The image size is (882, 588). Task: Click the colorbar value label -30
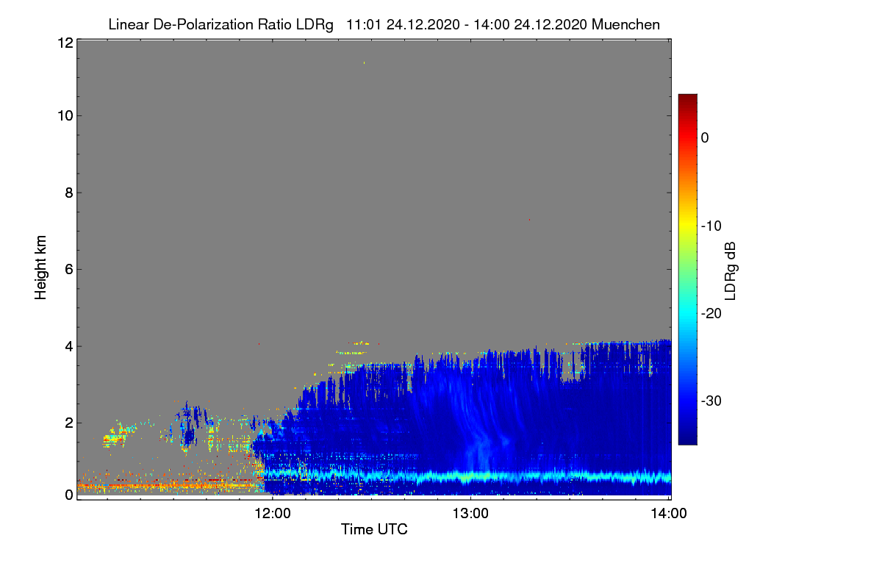(711, 401)
